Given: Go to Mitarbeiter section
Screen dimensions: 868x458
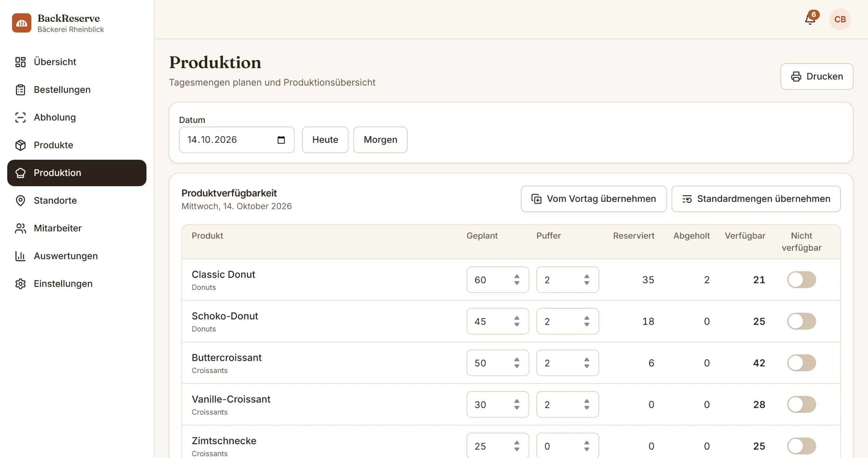Looking at the screenshot, I should point(77,228).
